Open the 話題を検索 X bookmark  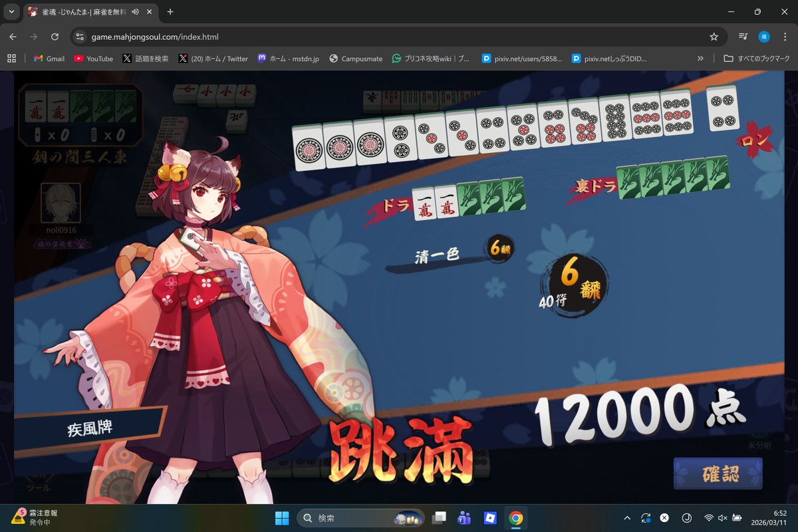[146, 59]
